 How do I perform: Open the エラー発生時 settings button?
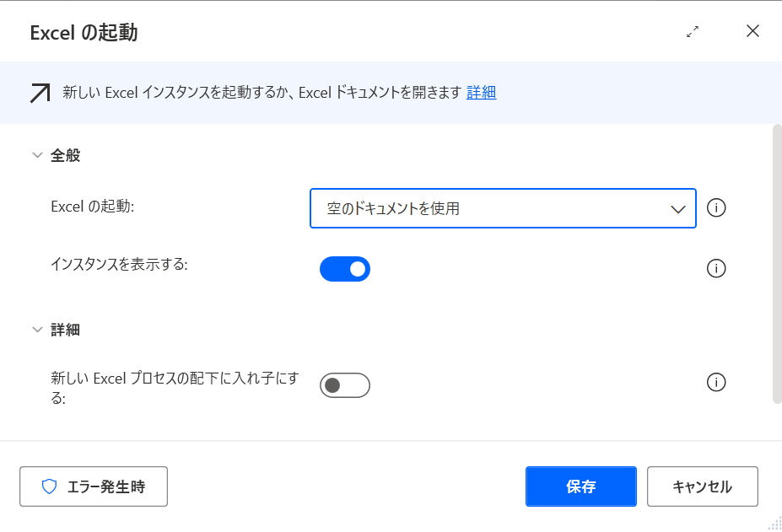(94, 486)
